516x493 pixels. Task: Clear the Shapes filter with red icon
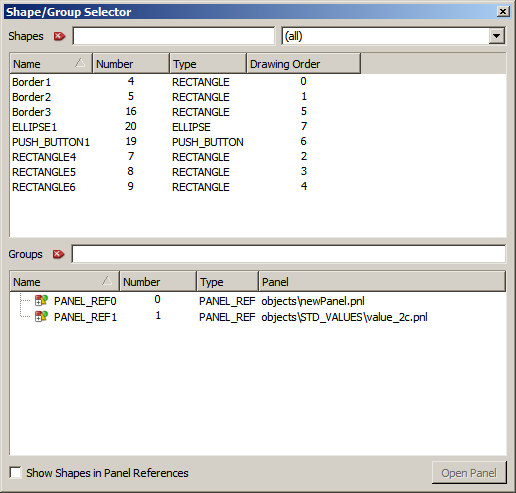click(59, 36)
